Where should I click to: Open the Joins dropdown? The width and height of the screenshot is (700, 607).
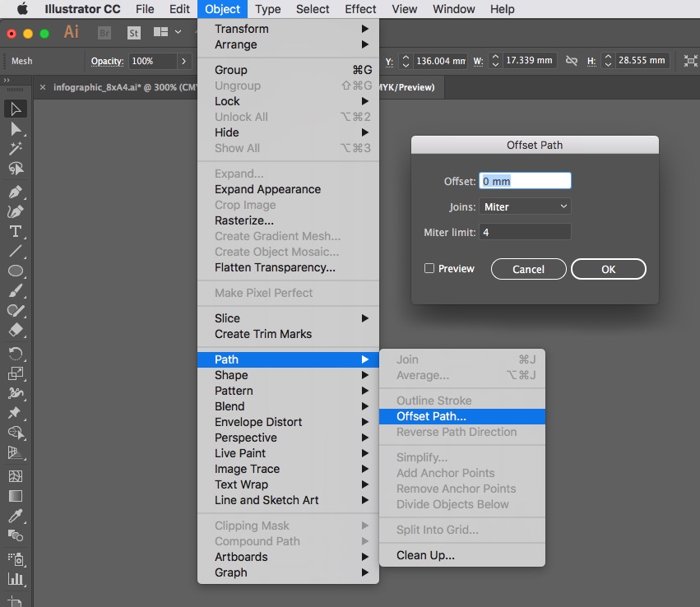point(525,207)
